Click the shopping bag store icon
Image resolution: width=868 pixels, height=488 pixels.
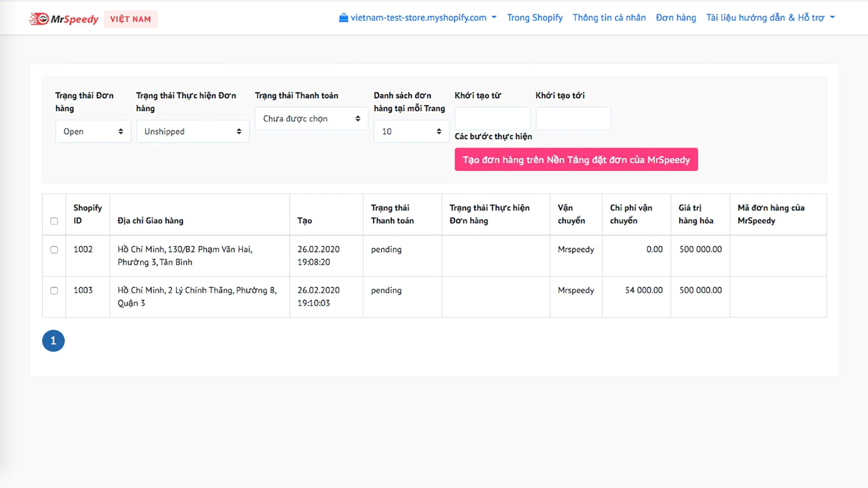(343, 17)
